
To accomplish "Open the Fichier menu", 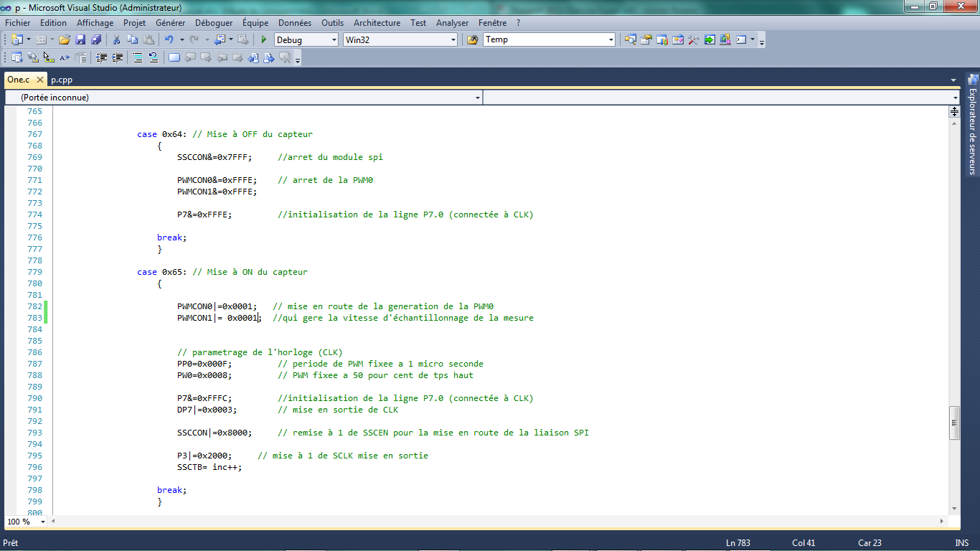I will pyautogui.click(x=18, y=23).
